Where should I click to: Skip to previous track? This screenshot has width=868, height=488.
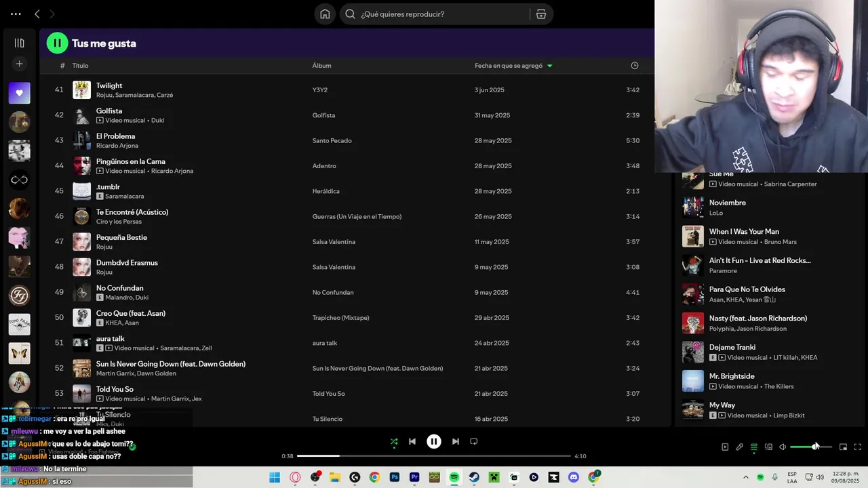pyautogui.click(x=412, y=441)
